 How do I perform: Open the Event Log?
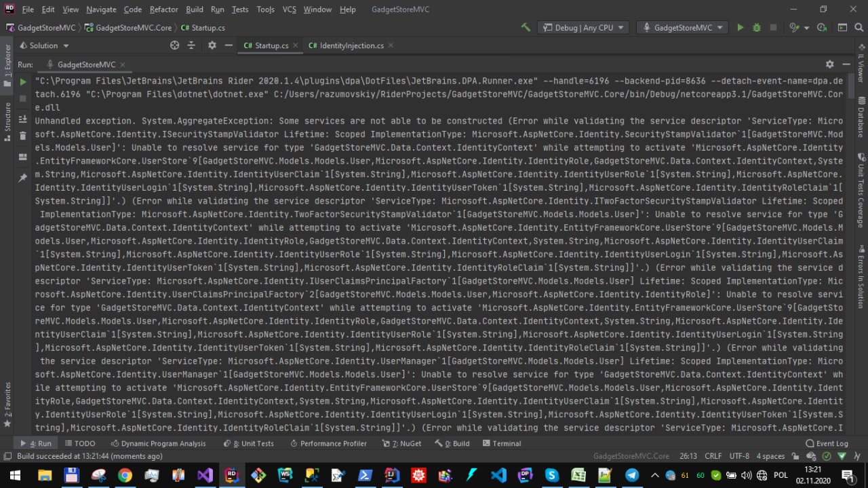(826, 443)
